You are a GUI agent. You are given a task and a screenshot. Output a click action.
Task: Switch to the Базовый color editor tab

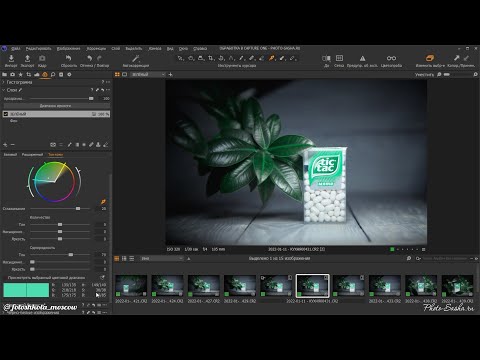(10, 155)
